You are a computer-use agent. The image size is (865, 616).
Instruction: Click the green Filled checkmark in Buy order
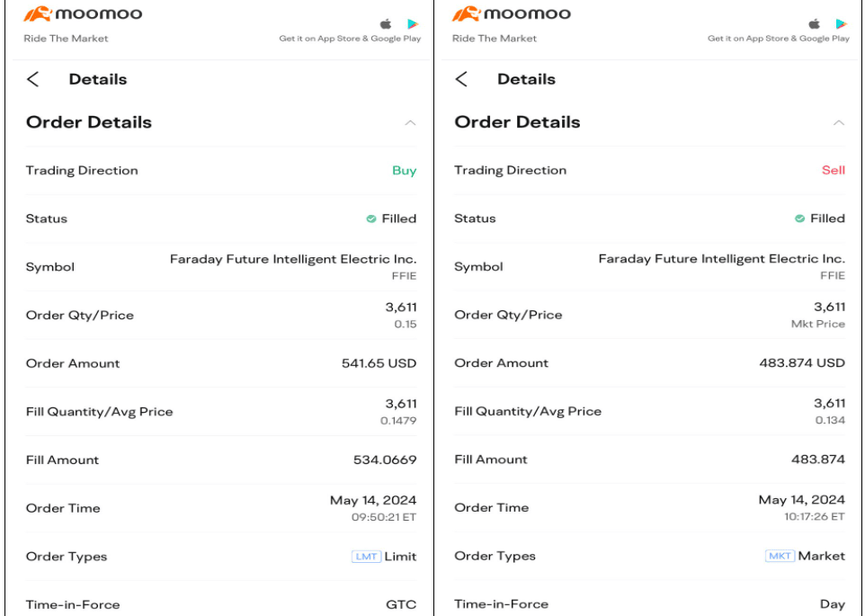click(371, 219)
